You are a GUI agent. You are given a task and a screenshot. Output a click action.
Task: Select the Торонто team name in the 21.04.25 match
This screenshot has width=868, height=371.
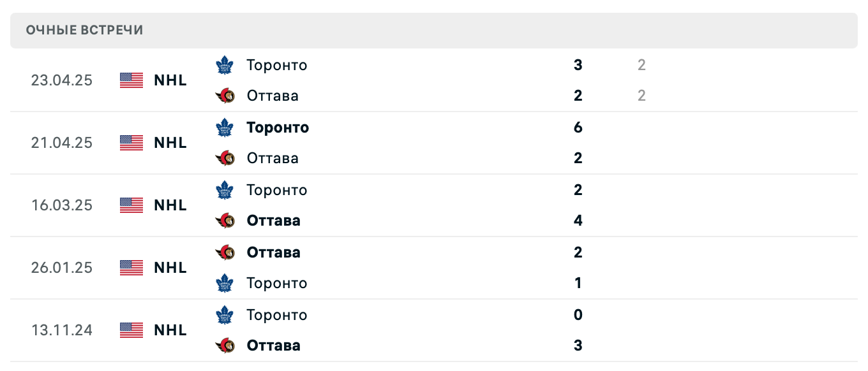[277, 127]
